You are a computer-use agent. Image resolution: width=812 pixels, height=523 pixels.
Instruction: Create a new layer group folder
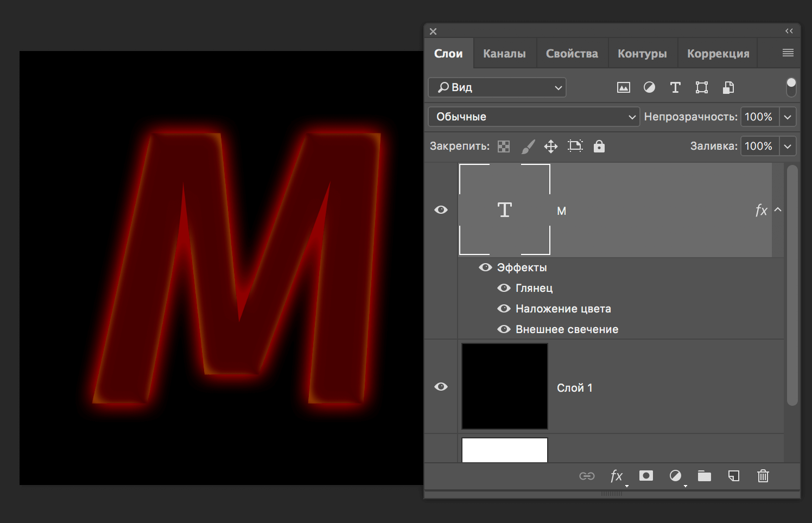click(704, 476)
